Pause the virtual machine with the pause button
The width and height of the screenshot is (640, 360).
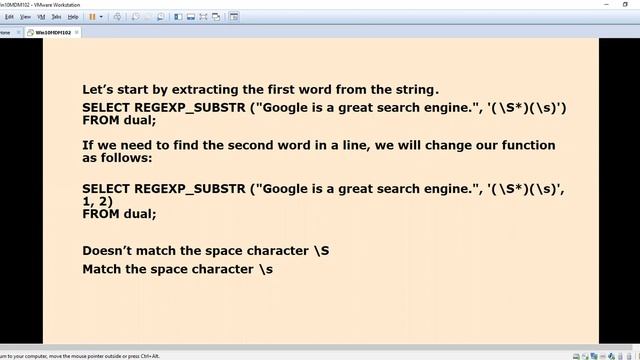pyautogui.click(x=92, y=17)
